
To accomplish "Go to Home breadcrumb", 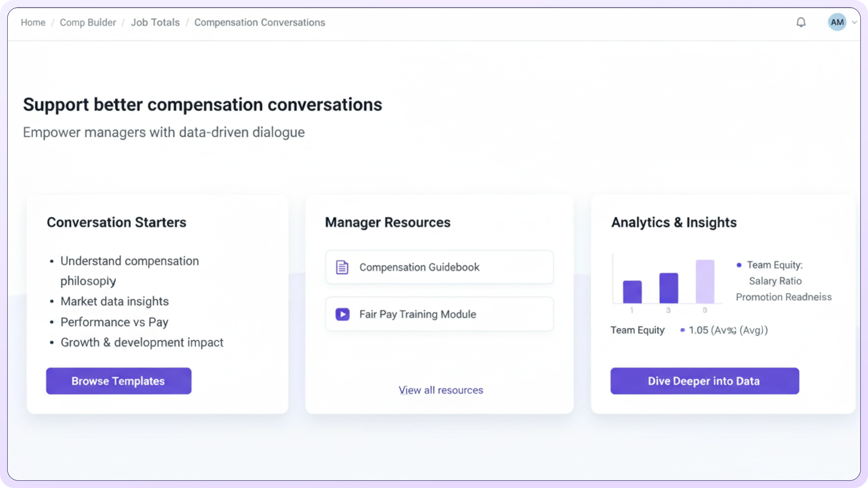I will click(x=33, y=23).
